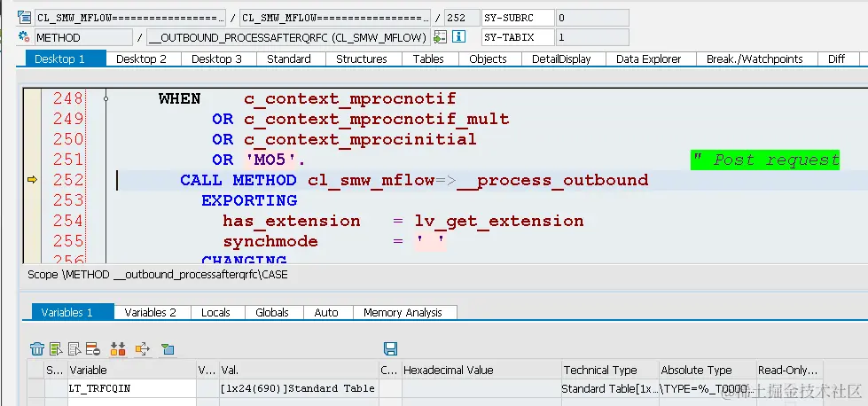This screenshot has width=868, height=406.
Task: Click the yellow square with arrows icon
Action: [142, 348]
